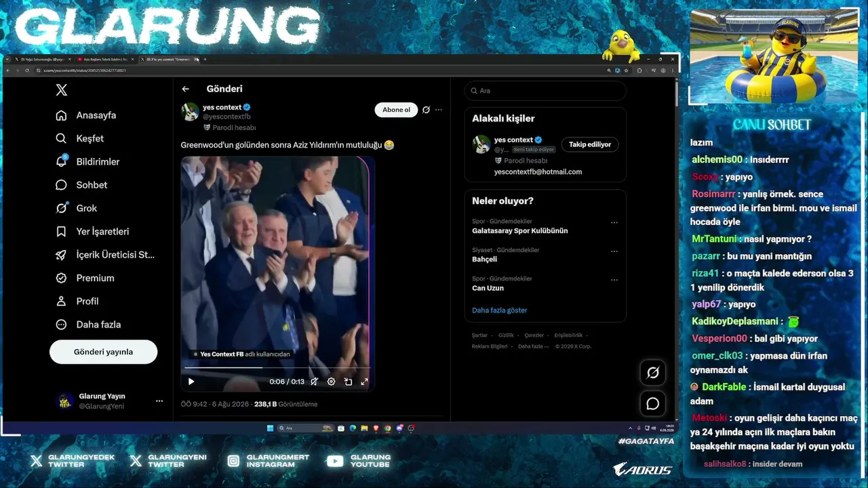Unmute the video sound
Viewport: 868px width, 488px height.
(314, 382)
